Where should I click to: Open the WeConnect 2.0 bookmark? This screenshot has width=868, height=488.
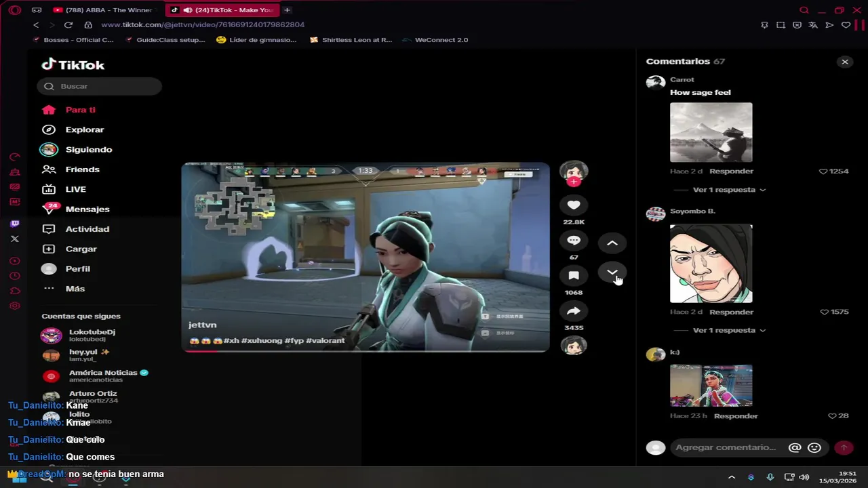point(435,40)
